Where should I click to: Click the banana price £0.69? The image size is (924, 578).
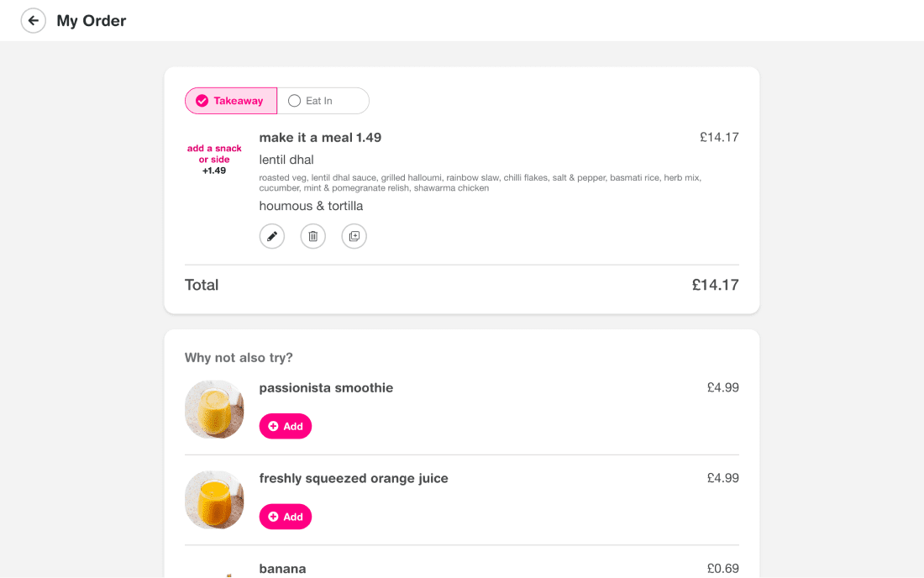tap(722, 569)
